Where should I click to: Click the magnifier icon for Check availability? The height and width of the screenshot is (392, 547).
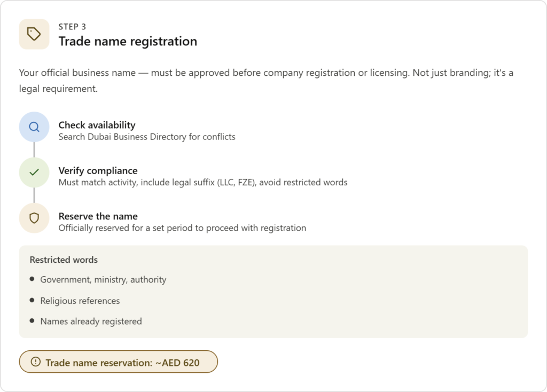(x=34, y=127)
